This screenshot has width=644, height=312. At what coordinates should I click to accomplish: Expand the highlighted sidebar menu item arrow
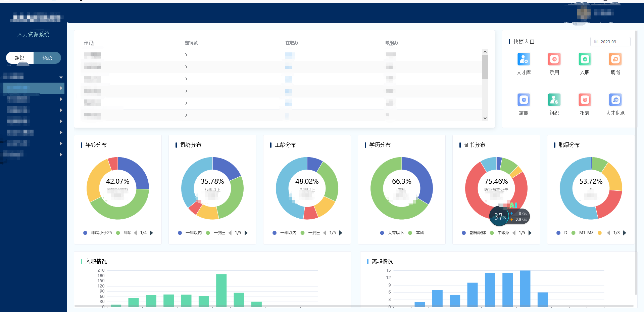61,88
